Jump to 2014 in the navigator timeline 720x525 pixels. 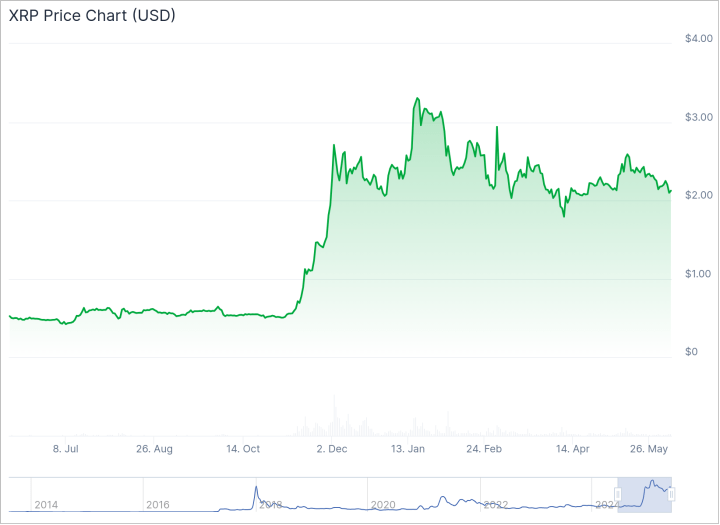(46, 505)
